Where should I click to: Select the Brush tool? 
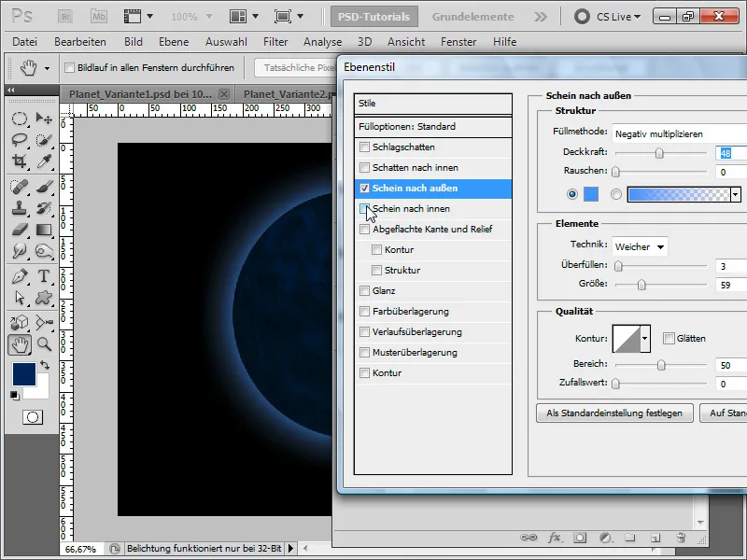point(44,186)
